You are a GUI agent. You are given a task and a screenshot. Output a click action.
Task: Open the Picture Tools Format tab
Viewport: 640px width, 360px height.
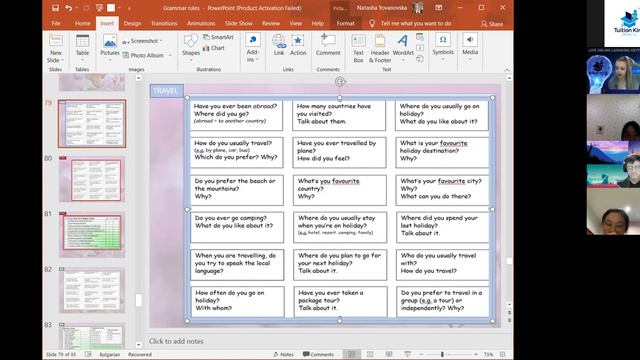pyautogui.click(x=345, y=23)
